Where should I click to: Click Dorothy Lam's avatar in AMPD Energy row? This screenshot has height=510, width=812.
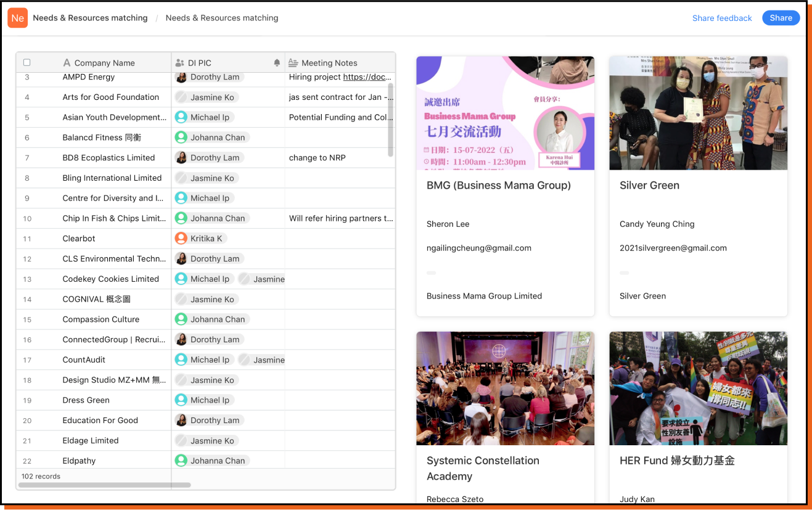[181, 77]
